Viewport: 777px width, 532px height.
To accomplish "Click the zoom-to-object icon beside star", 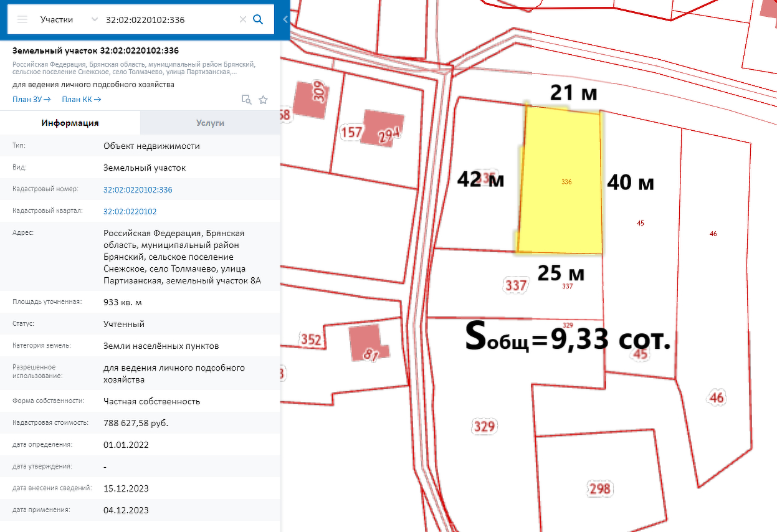I will click(247, 100).
